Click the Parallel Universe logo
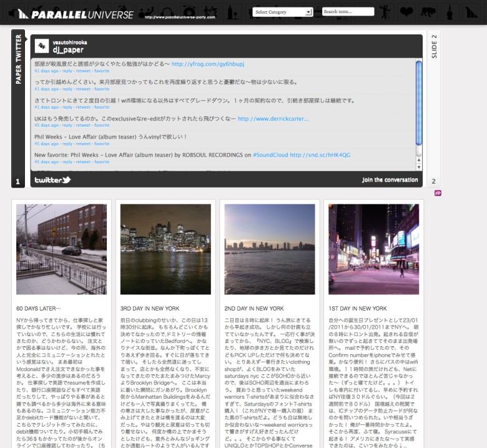This screenshot has width=487, height=448. [x=75, y=14]
